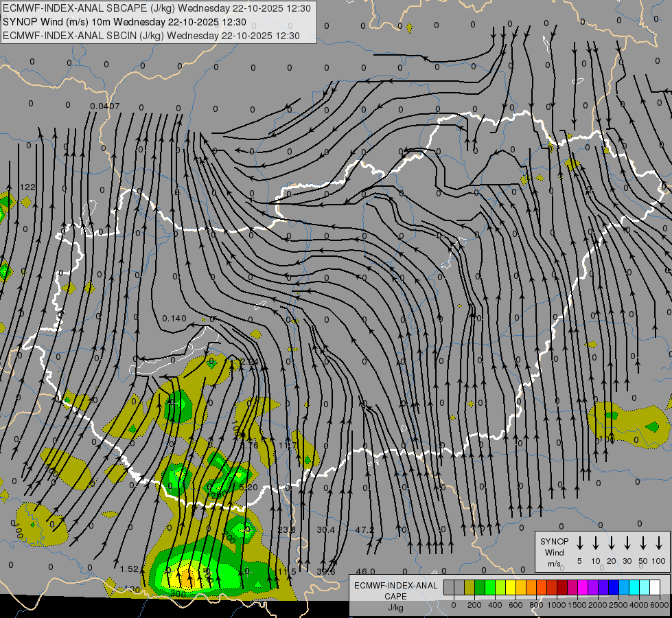Click the 2000 tick label on the CAPE scale

tap(597, 605)
